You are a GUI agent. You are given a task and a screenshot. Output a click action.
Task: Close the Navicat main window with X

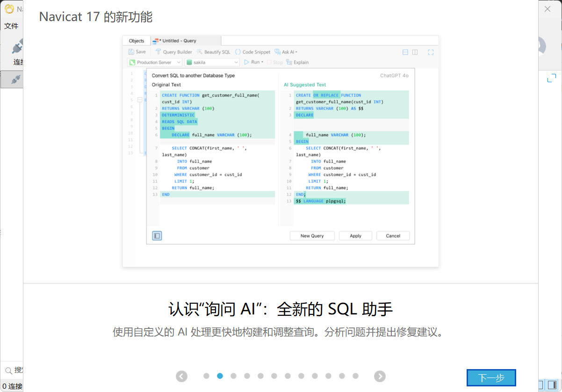tap(548, 9)
